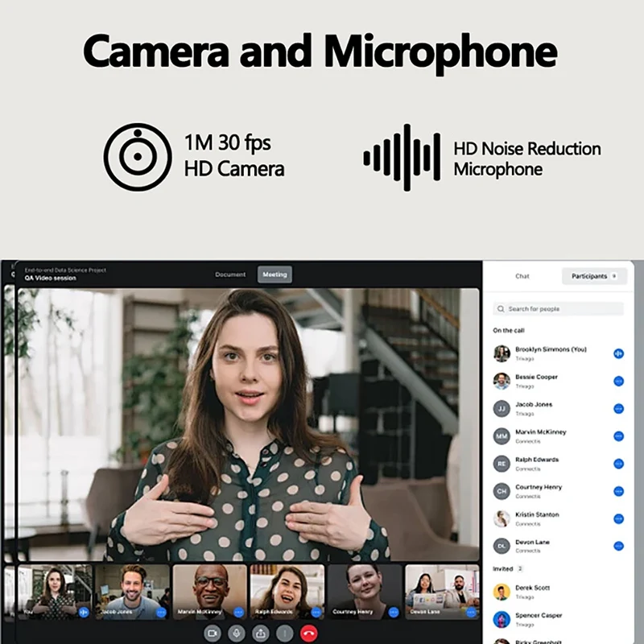Open options menu for Bessie Cooper
Image resolution: width=644 pixels, height=644 pixels.
click(x=618, y=381)
